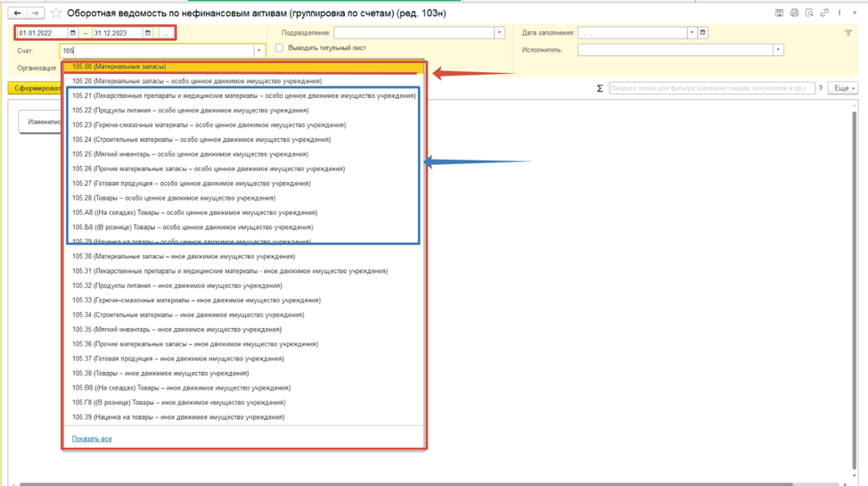Open print preview icon in the header
Image resolution: width=868 pixels, height=486 pixels.
(x=809, y=12)
